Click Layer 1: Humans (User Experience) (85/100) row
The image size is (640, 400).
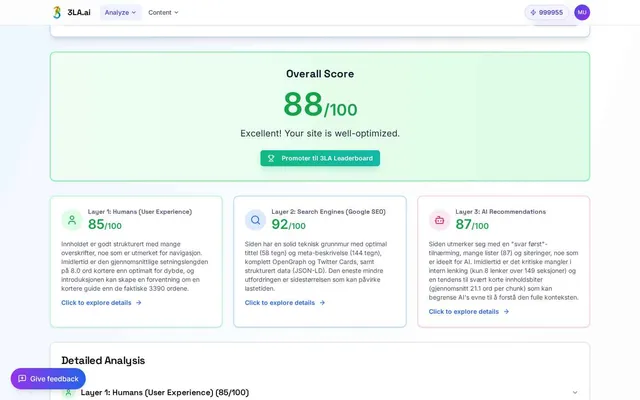point(320,392)
